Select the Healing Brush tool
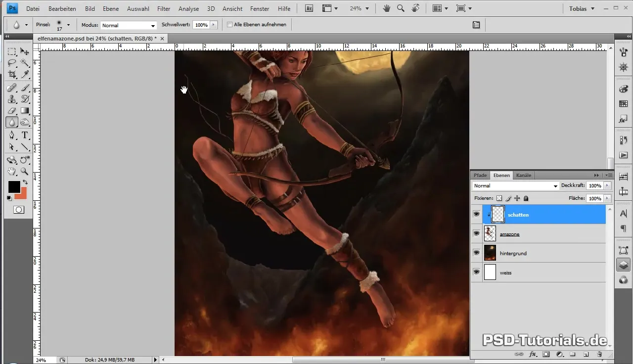Image resolution: width=633 pixels, height=364 pixels. tap(12, 88)
